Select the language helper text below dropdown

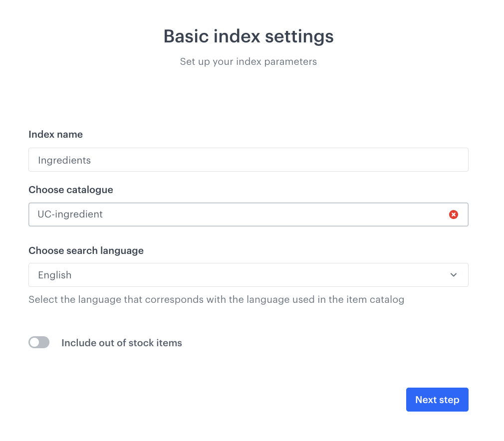(x=216, y=299)
